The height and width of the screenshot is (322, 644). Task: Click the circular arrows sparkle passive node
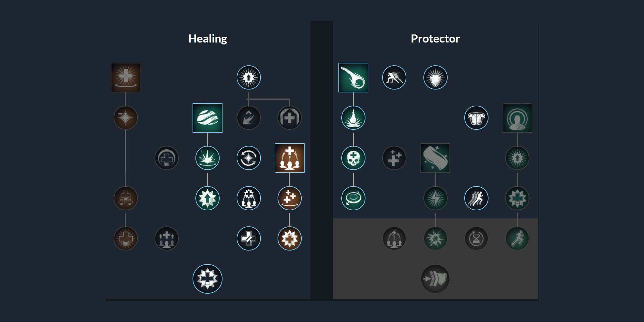click(249, 158)
